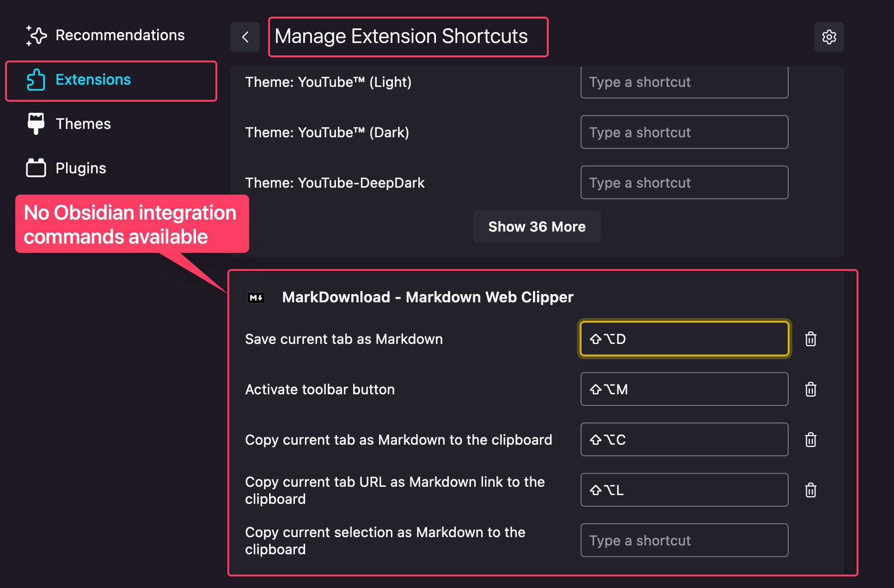894x588 pixels.
Task: Open the Extensions puzzle-piece icon
Action: click(x=37, y=80)
